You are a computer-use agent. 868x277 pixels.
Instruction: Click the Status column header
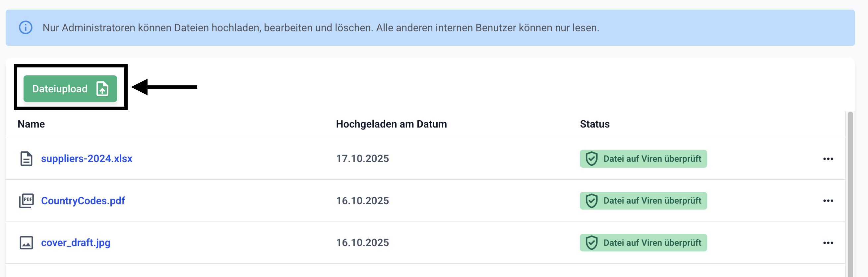[594, 124]
